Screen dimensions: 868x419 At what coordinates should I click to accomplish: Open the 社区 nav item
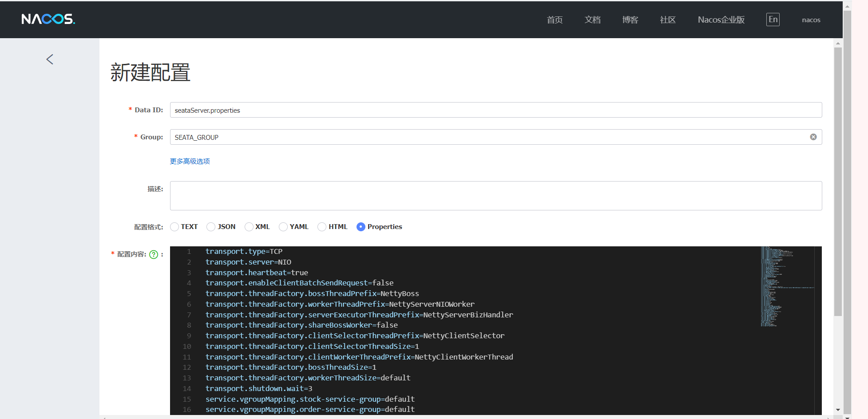(x=668, y=20)
